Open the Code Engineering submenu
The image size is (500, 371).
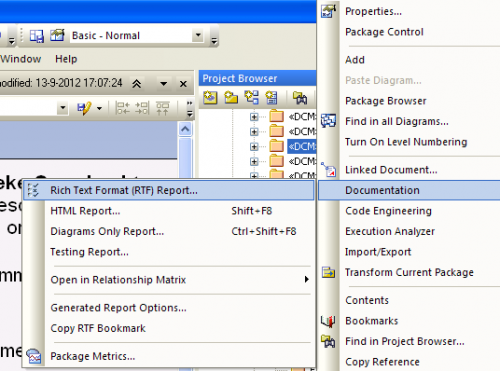(409, 211)
